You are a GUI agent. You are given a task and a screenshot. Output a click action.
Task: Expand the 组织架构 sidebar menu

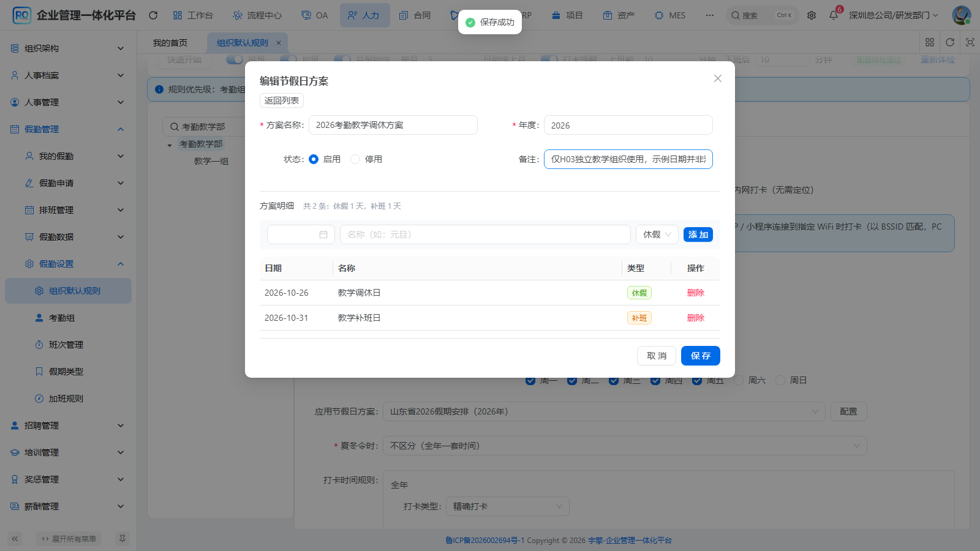pos(69,48)
